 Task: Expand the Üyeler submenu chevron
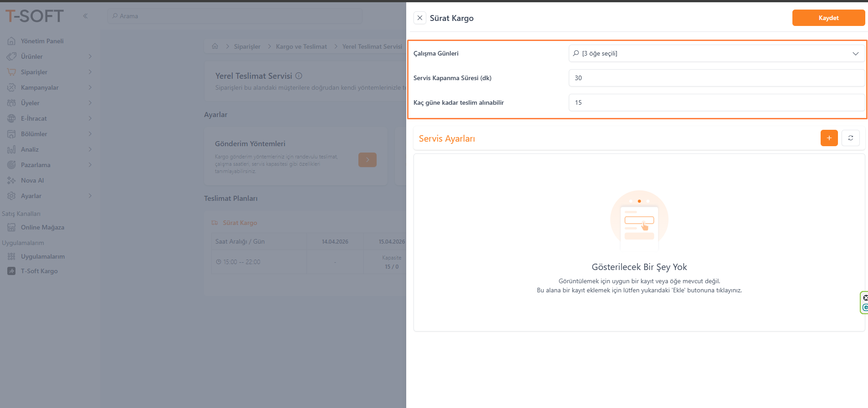90,103
